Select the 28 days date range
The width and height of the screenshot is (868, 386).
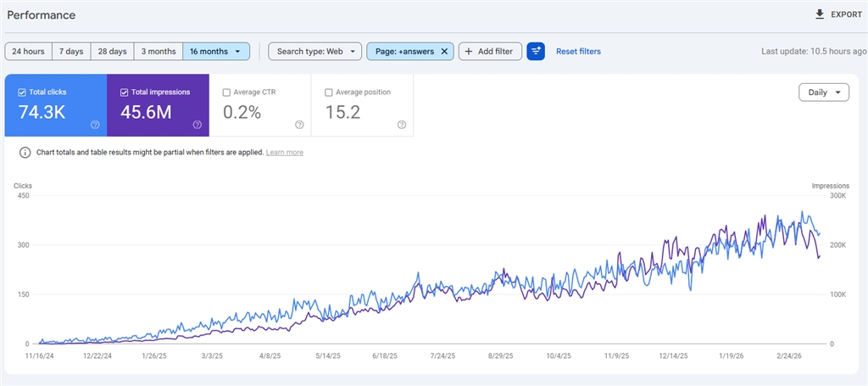click(113, 52)
